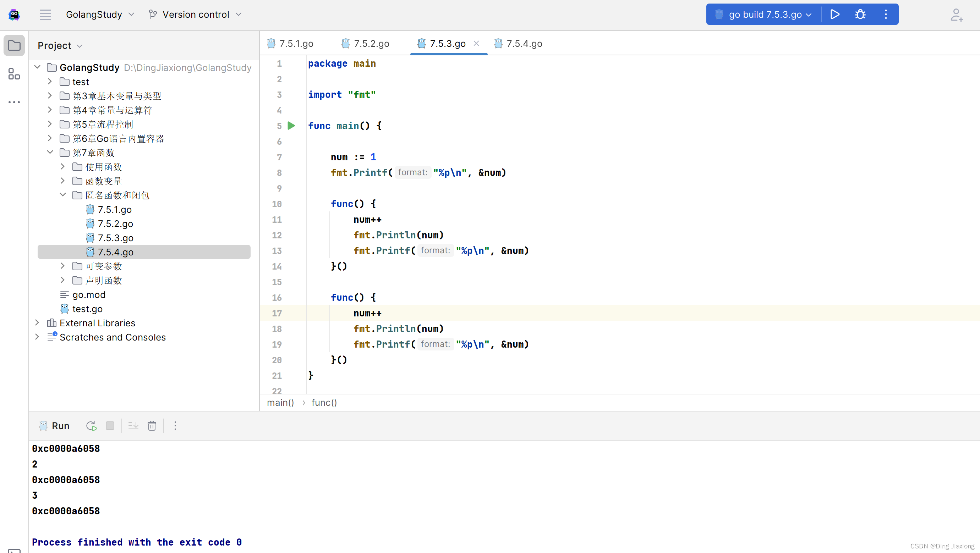Run the go build 7.5.3.go configuration
This screenshot has width=980, height=553.
click(835, 15)
